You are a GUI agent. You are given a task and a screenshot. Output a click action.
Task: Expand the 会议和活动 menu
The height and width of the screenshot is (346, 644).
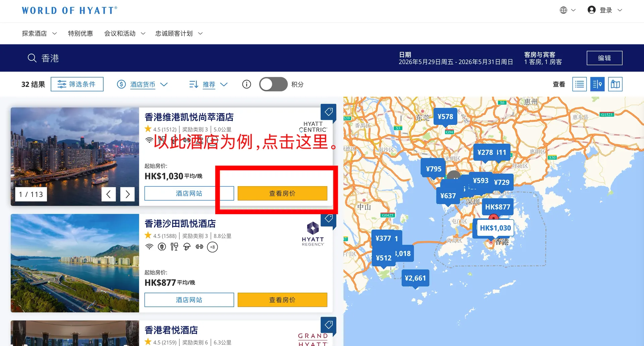(125, 34)
